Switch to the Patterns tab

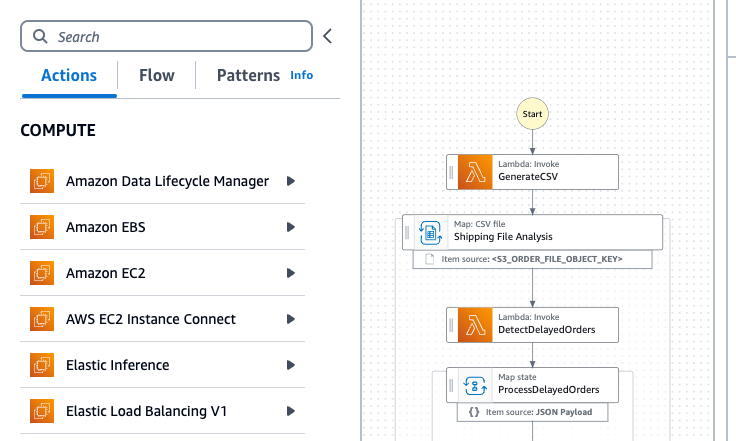pyautogui.click(x=248, y=76)
